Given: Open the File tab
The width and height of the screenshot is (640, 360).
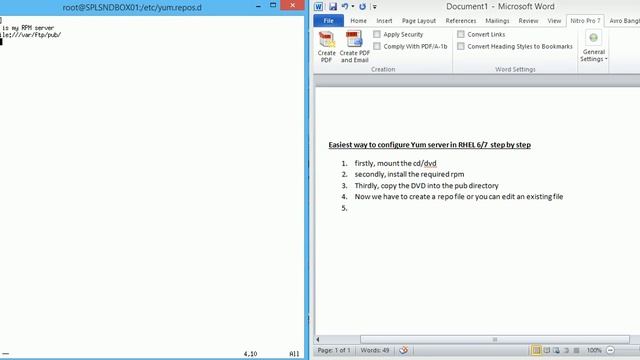Looking at the screenshot, I should (x=329, y=20).
